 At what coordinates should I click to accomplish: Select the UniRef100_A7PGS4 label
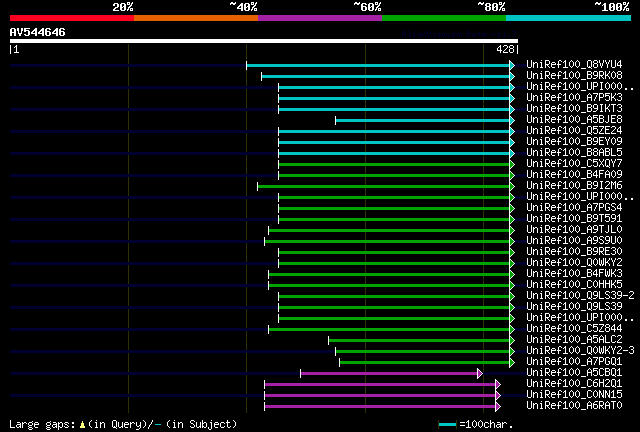tap(574, 207)
